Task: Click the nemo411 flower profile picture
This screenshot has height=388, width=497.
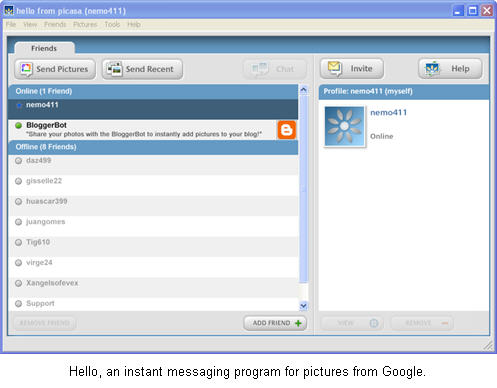Action: pos(345,126)
